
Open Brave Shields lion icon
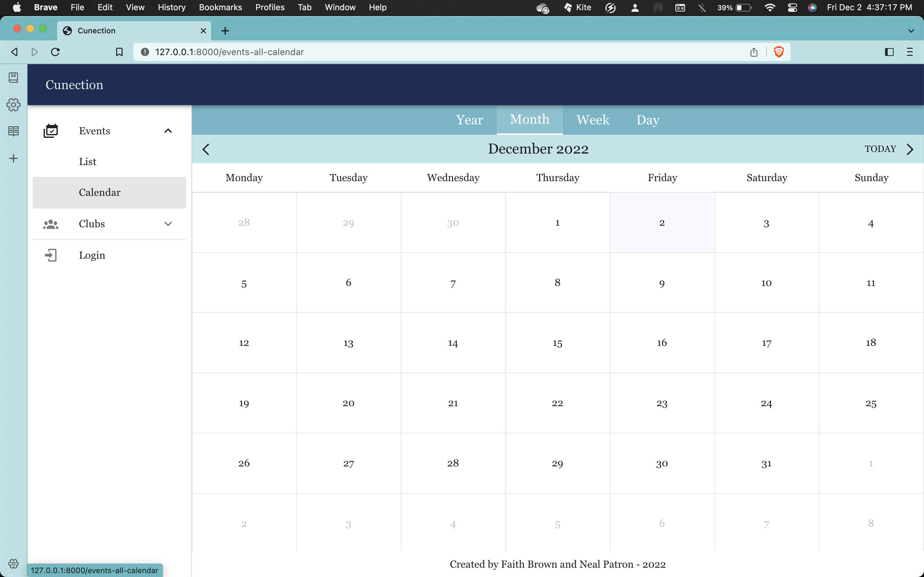tap(779, 52)
